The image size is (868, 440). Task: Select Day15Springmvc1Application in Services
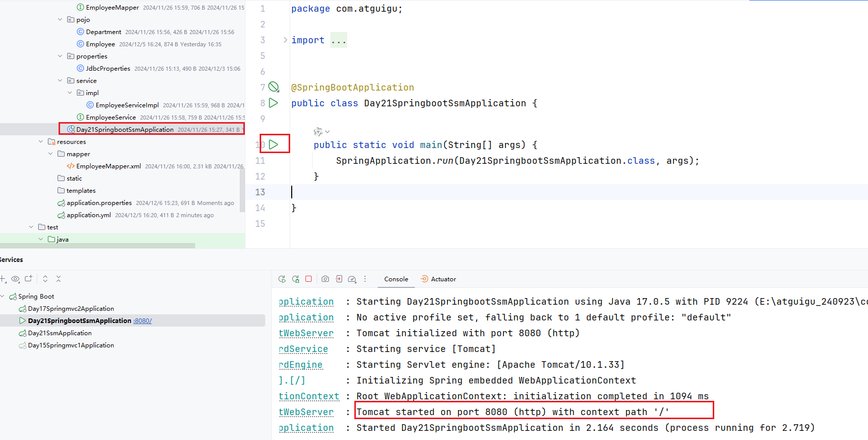click(x=71, y=345)
